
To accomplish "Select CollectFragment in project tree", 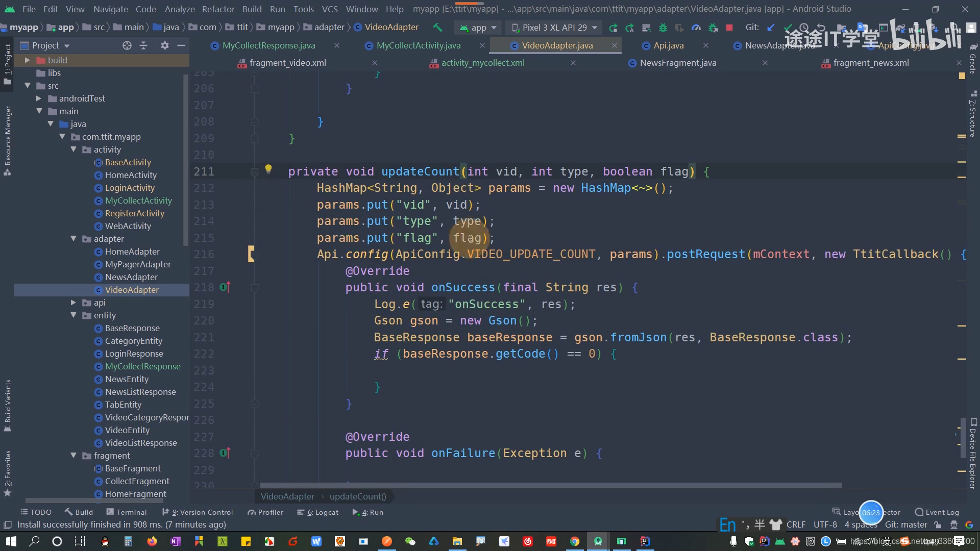I will 137,481.
